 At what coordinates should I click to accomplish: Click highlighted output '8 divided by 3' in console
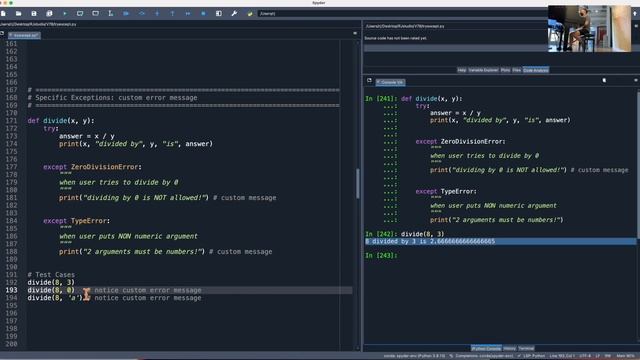pos(430,241)
